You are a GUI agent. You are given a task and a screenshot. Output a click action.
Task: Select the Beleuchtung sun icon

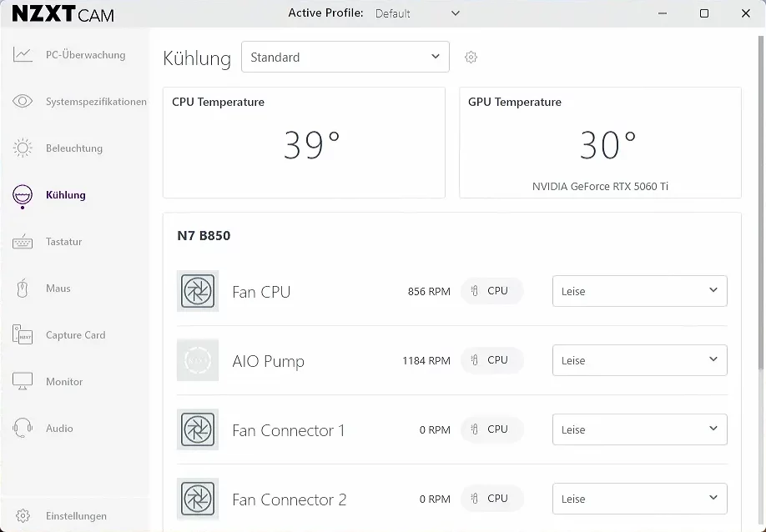(23, 148)
